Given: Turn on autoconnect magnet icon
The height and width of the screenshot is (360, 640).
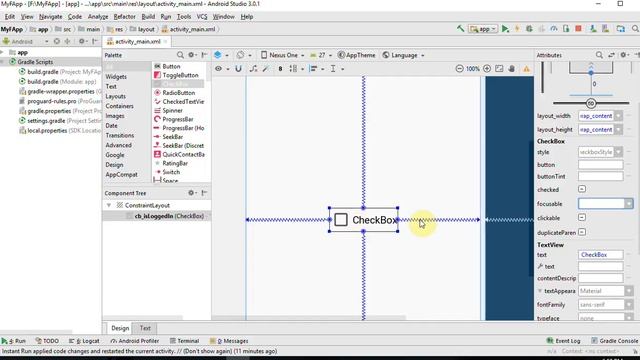Looking at the screenshot, I should click(238, 69).
